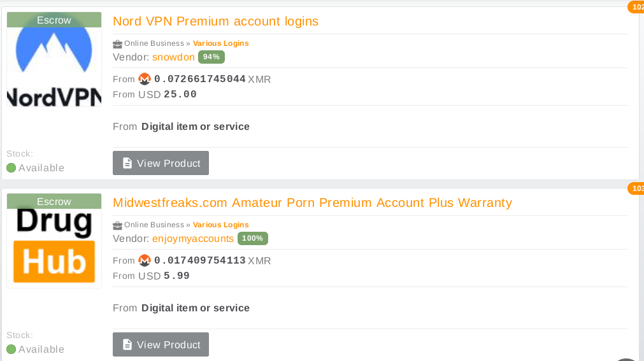This screenshot has height=361, width=644.
Task: Visit vendor enjoymyaccounts' profile
Action: [193, 239]
